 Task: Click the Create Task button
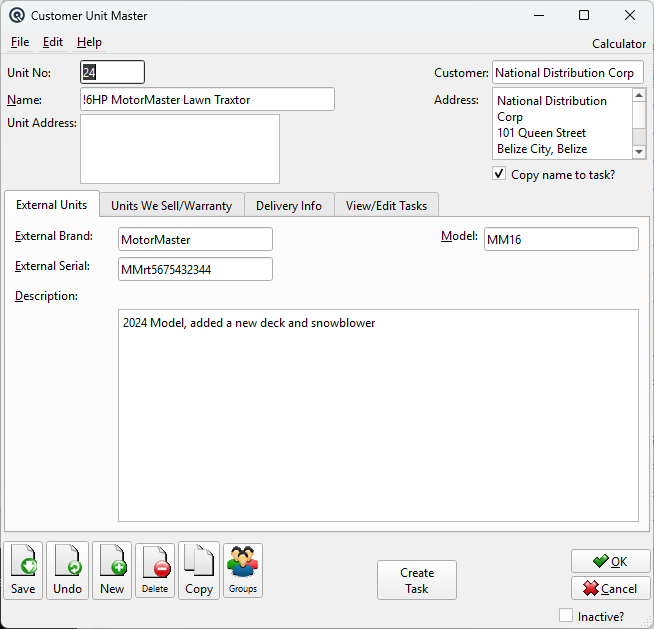tap(417, 580)
